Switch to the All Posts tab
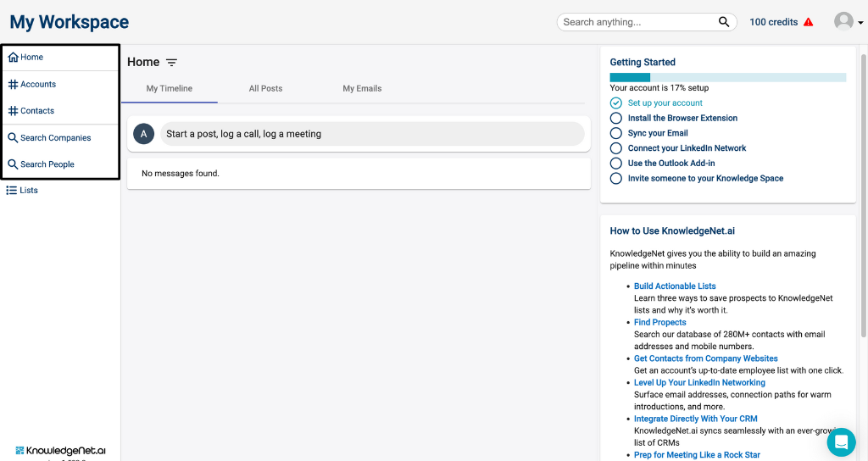The image size is (868, 461). tap(265, 88)
